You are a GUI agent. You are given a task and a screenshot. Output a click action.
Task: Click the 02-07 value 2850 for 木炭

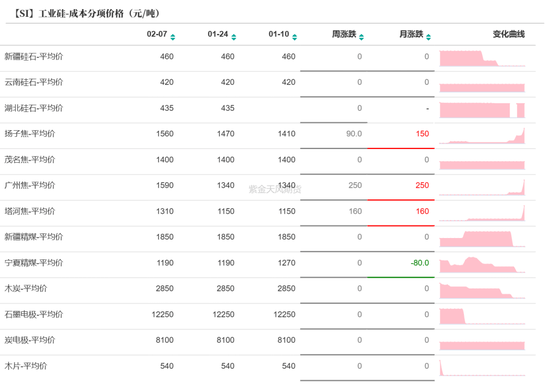pyautogui.click(x=165, y=288)
